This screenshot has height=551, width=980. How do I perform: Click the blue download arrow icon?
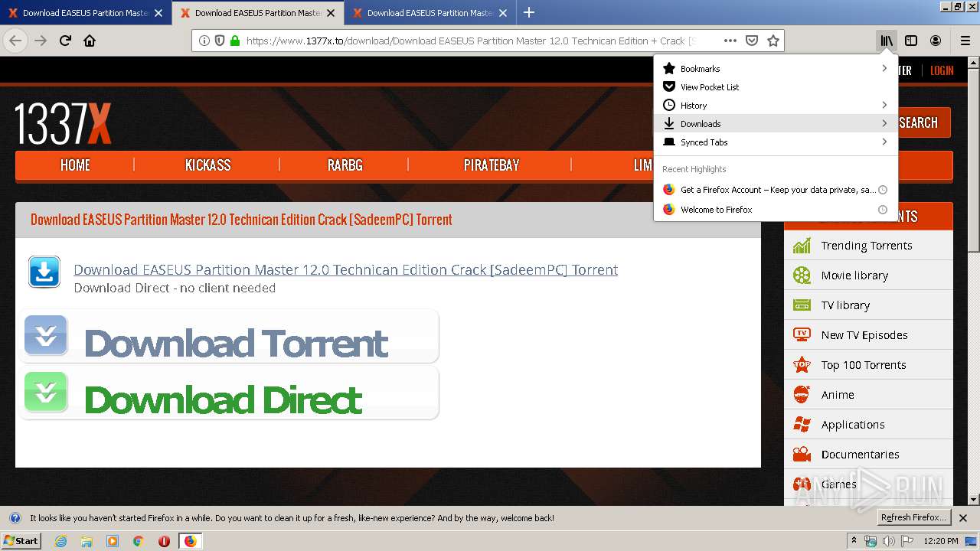click(44, 272)
